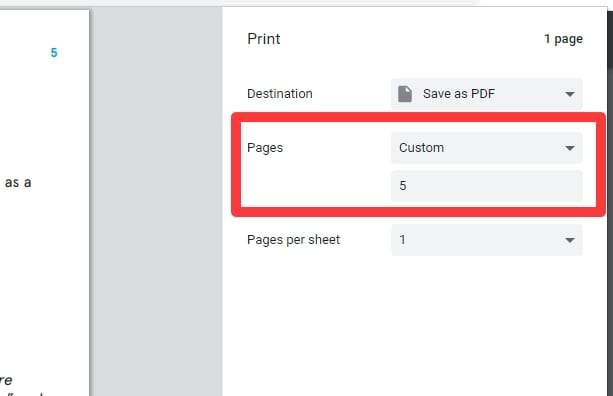This screenshot has width=613, height=396.
Task: Click the gray preview background area
Action: click(156, 201)
